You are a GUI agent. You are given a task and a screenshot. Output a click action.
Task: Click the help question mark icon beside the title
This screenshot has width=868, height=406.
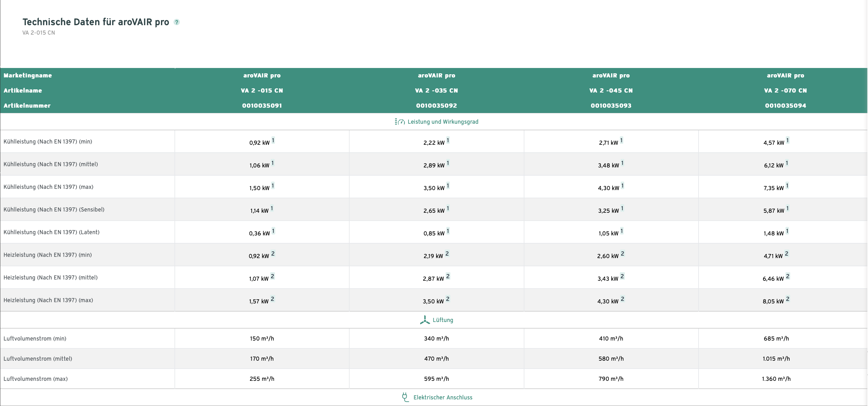pyautogui.click(x=177, y=22)
